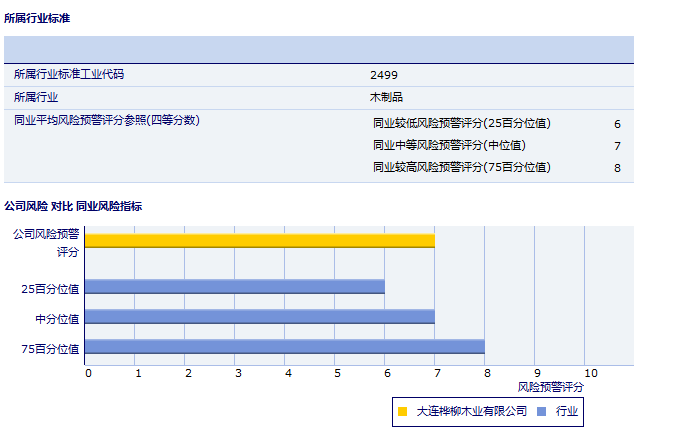
Task: Select the 大连桦柳木业有限公司 legend label
Action: pyautogui.click(x=471, y=411)
